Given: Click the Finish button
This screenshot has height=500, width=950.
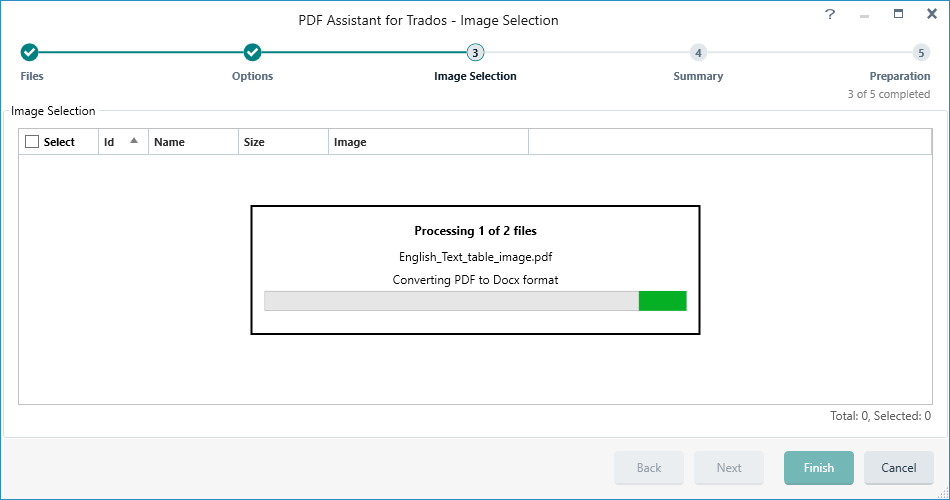Looking at the screenshot, I should point(819,468).
